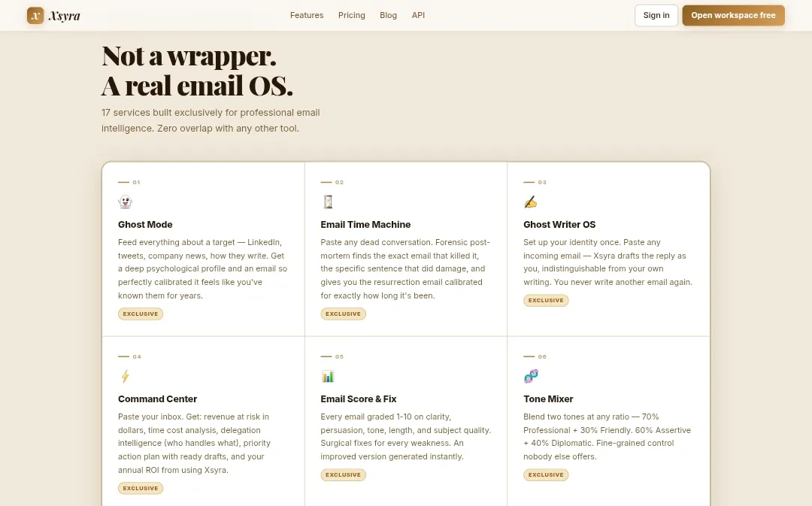
Task: Click the Ghost Mode card title
Action: click(145, 224)
